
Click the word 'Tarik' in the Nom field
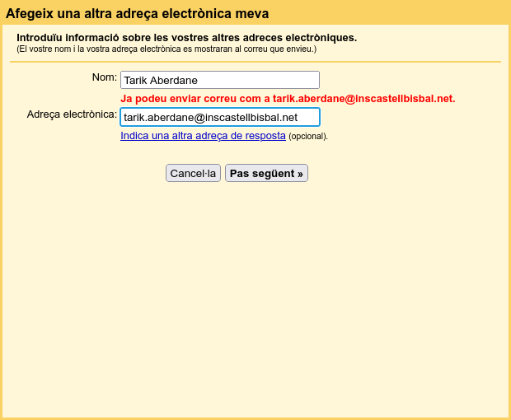(136, 81)
